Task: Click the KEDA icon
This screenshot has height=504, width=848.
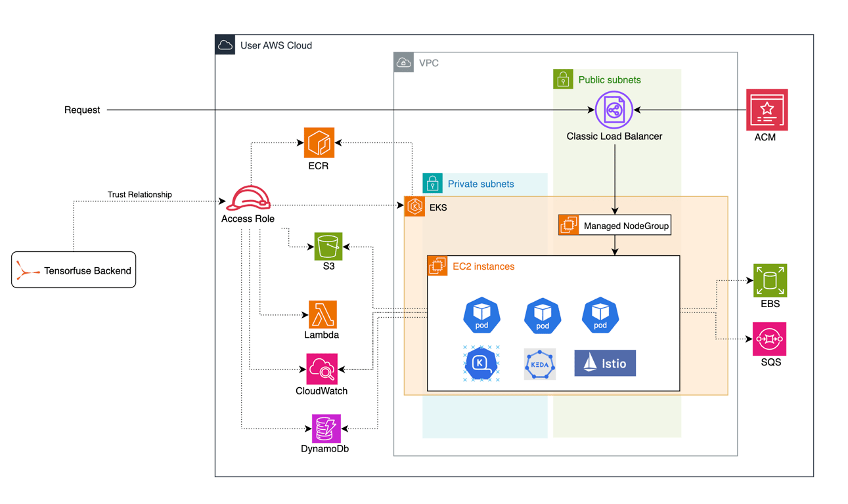Action: 540,364
